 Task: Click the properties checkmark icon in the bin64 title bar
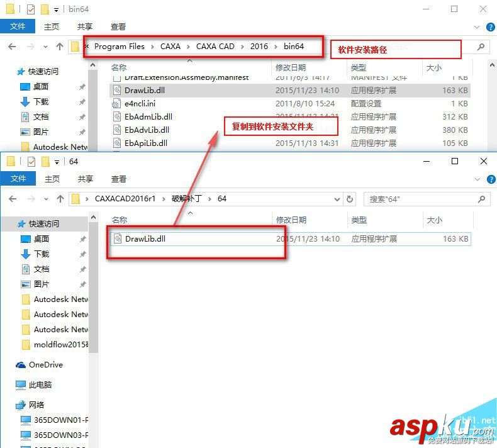tap(31, 9)
